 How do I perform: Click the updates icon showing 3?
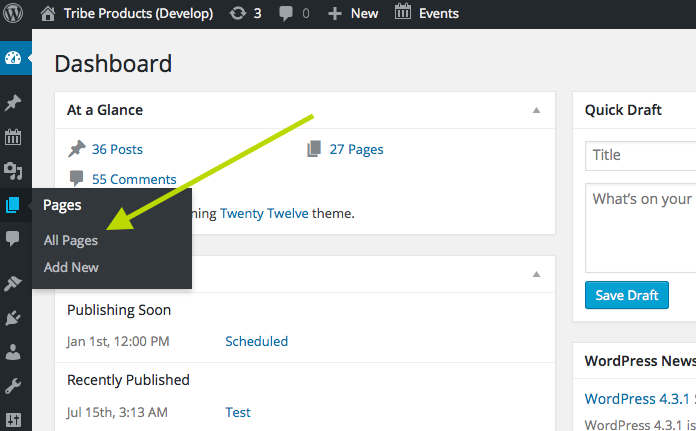pos(244,14)
